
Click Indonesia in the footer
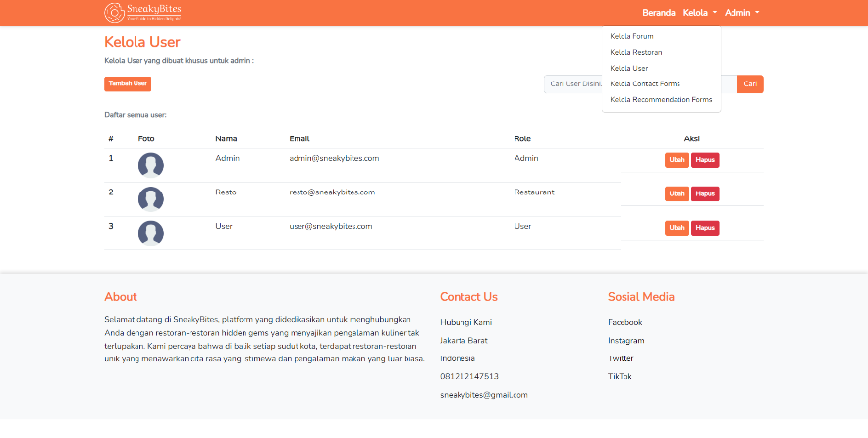click(x=458, y=358)
